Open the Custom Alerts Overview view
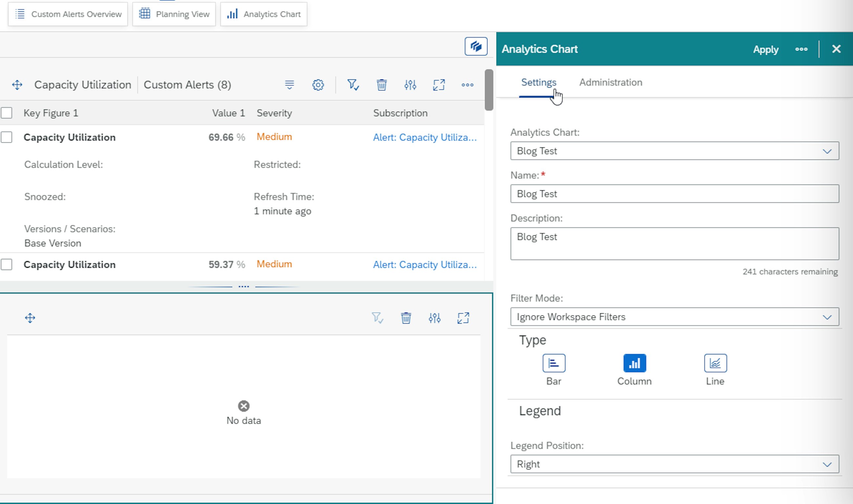Viewport: 853px width, 504px height. tap(68, 14)
